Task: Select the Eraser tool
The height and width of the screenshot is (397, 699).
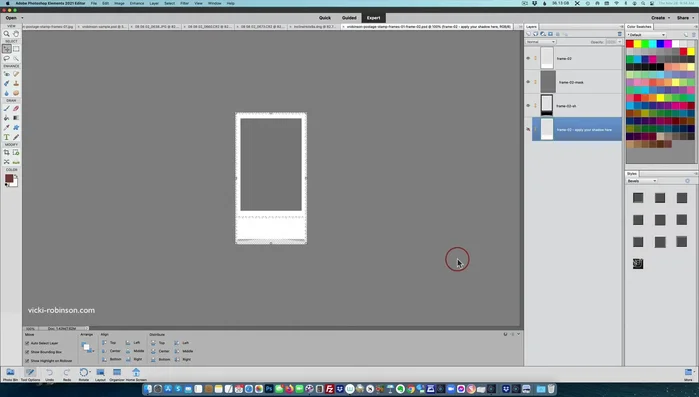Action: [x=16, y=108]
